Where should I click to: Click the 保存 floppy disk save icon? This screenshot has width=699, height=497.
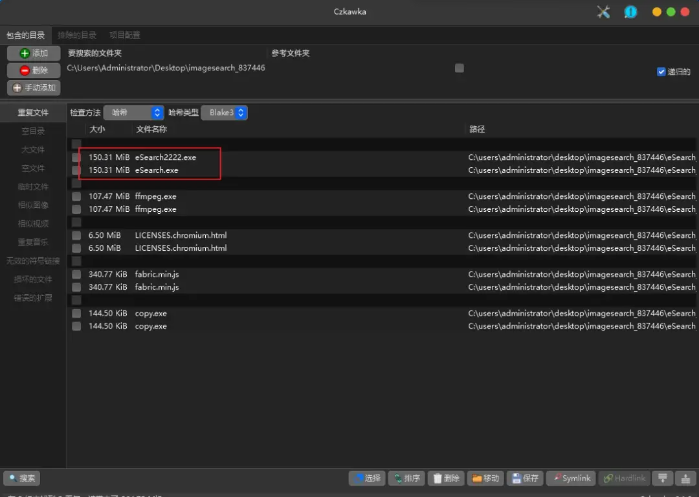(516, 479)
